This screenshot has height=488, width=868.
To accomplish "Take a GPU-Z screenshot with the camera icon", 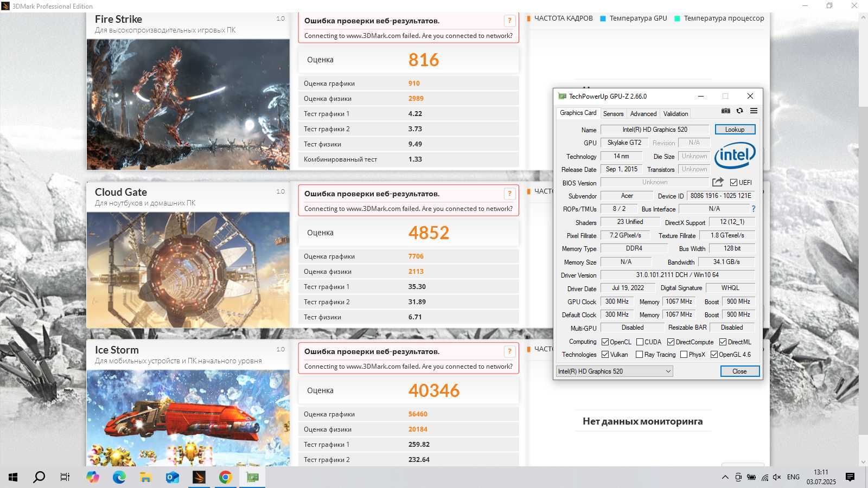I will point(726,111).
